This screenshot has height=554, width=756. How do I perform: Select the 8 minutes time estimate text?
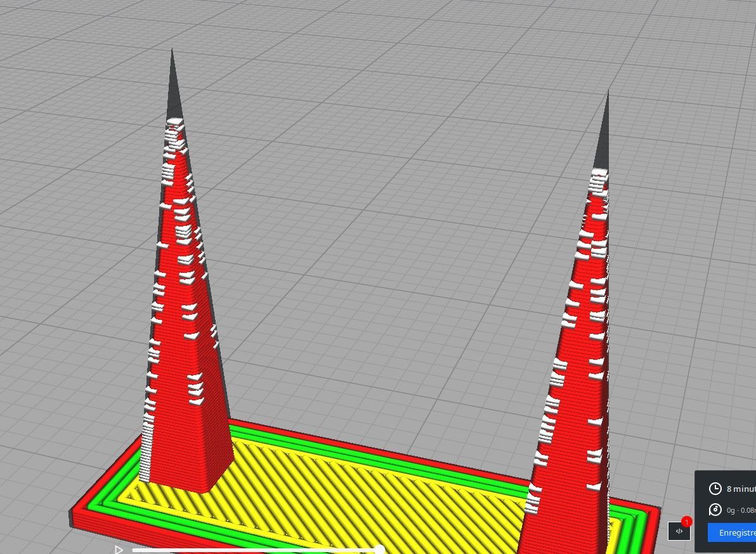[741, 489]
